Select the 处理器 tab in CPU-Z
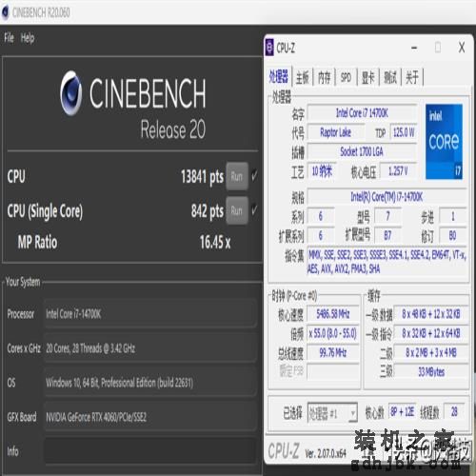This screenshot has width=476, height=476. pos(279,77)
